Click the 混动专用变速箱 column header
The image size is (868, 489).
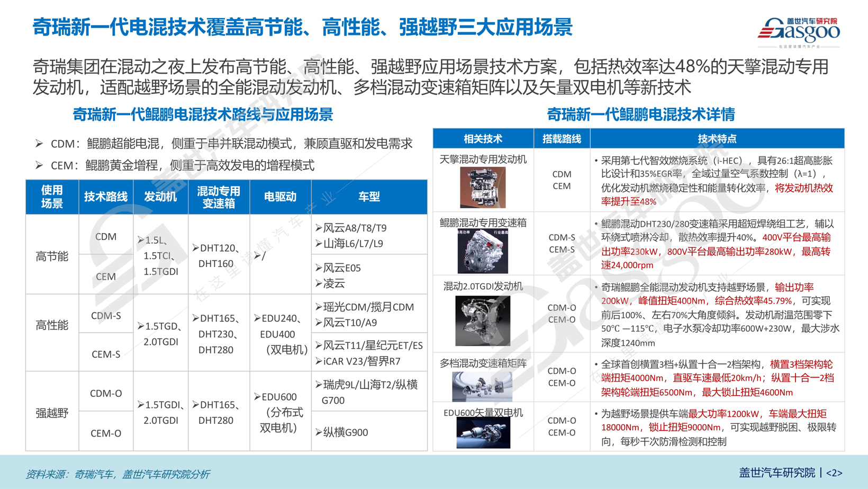tap(219, 197)
